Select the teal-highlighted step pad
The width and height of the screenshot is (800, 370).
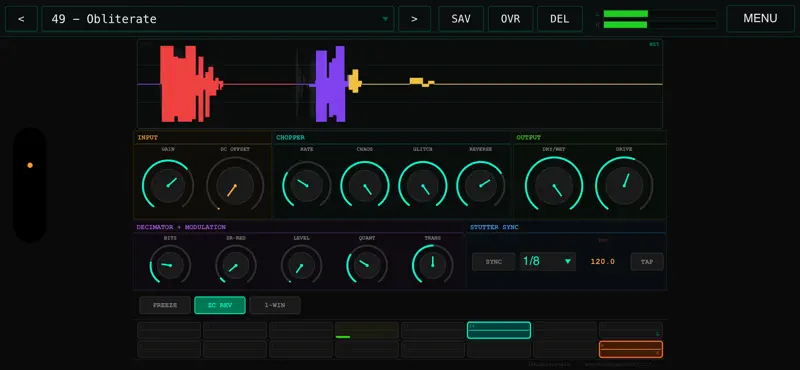498,330
